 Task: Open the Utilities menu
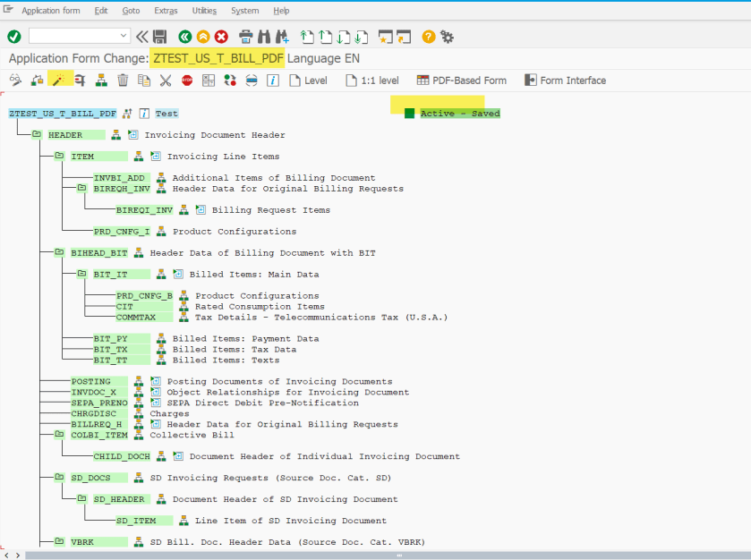click(x=204, y=11)
